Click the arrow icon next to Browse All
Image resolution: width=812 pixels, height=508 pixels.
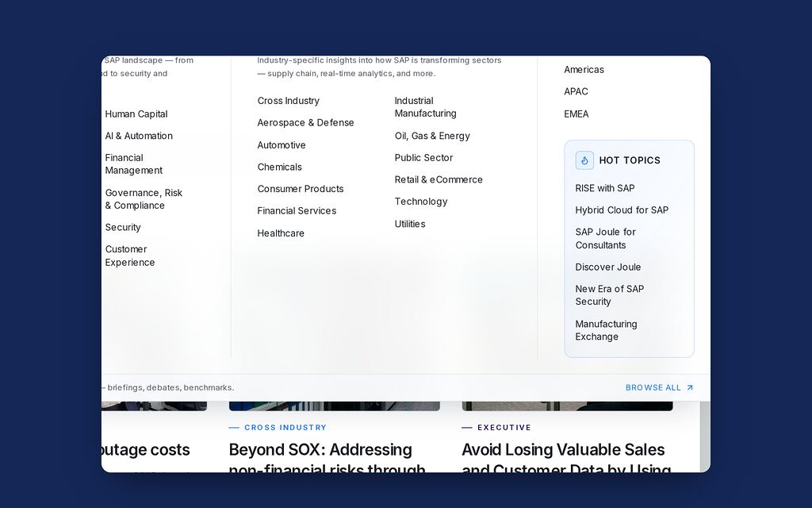tap(689, 387)
